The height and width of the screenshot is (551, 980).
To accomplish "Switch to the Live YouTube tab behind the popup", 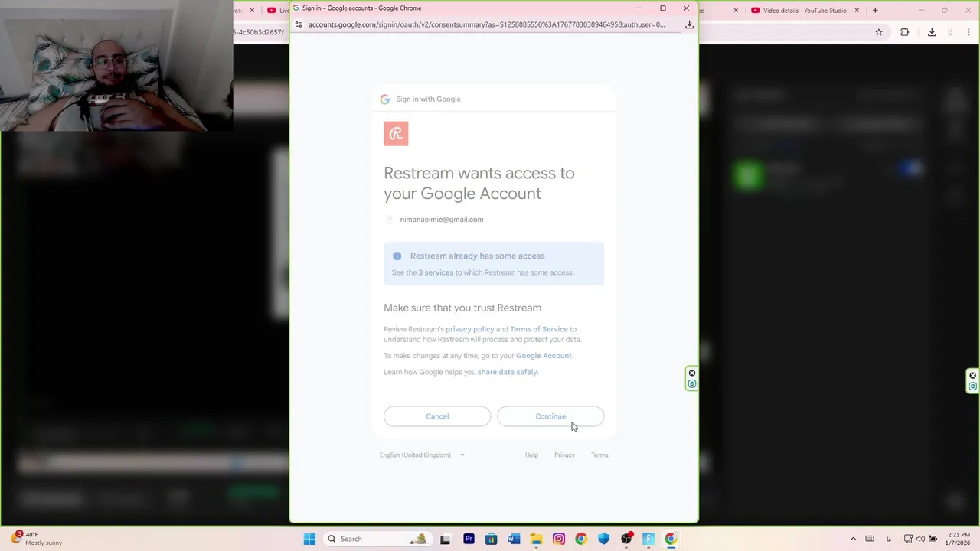I will point(277,11).
